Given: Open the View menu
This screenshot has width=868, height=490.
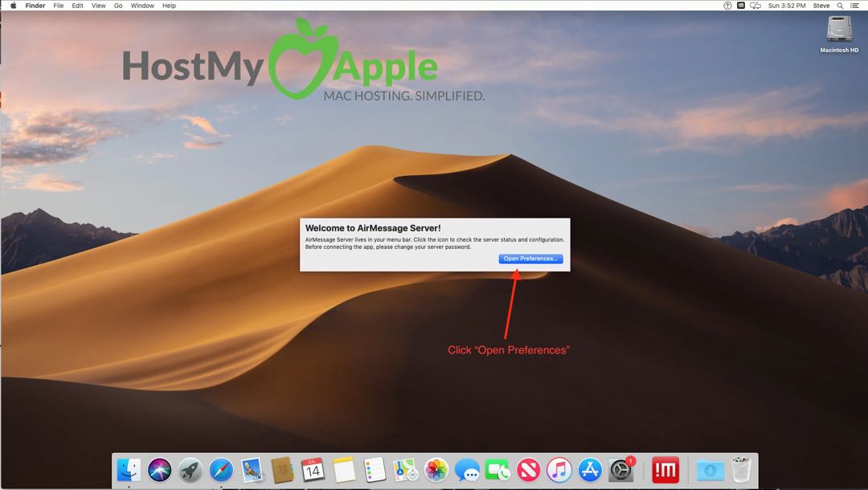Looking at the screenshot, I should tap(99, 6).
